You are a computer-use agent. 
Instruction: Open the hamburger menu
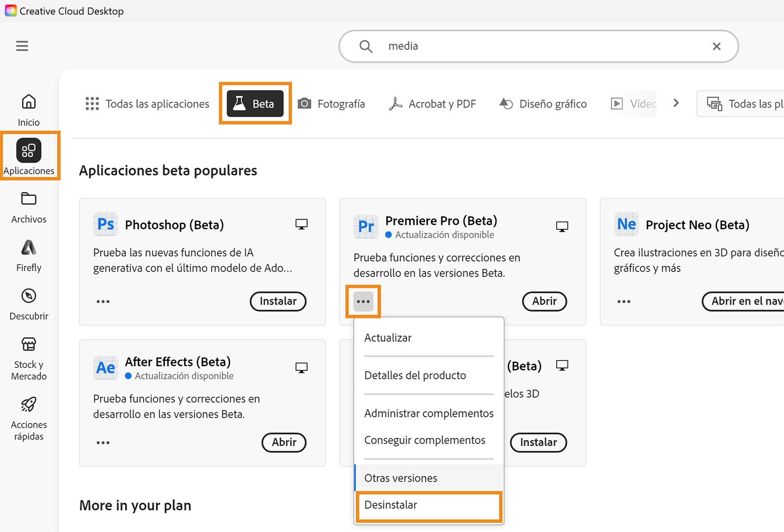point(22,46)
